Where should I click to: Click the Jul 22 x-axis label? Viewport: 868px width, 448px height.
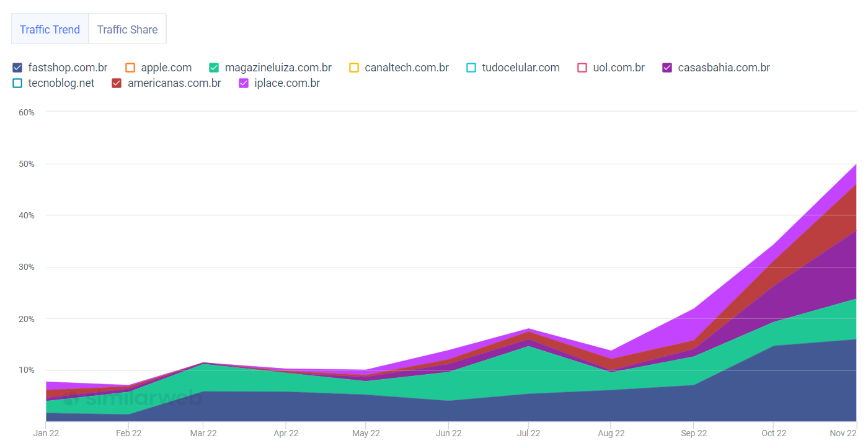pyautogui.click(x=528, y=433)
